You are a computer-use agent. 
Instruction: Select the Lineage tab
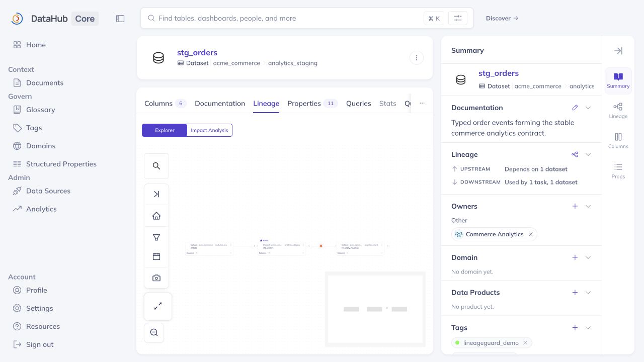tap(266, 104)
